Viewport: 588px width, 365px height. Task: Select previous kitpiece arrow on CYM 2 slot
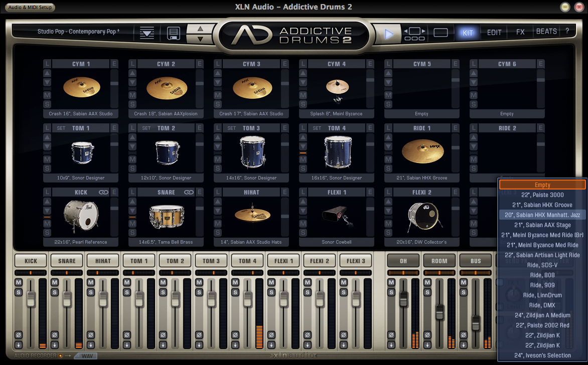pyautogui.click(x=132, y=73)
